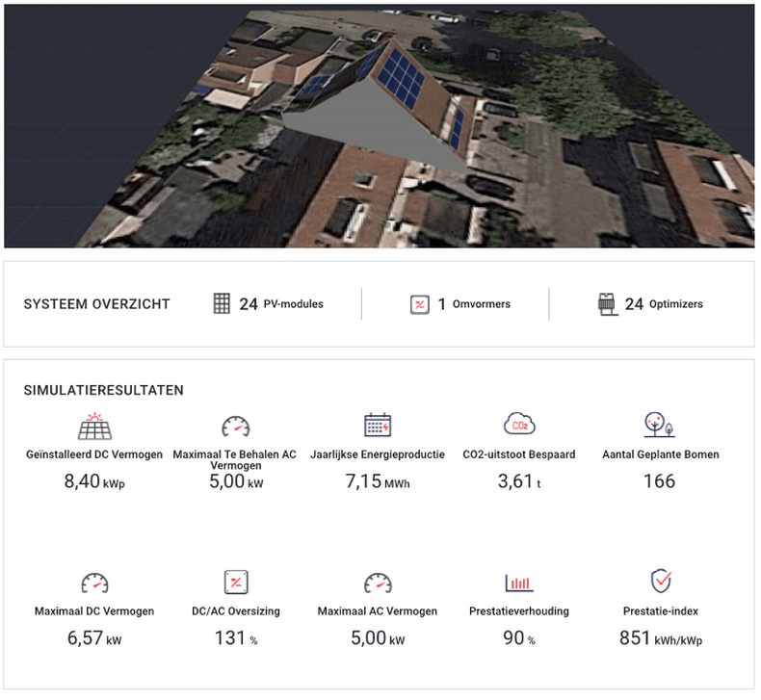This screenshot has height=700, width=761.
Task: Click the solar panel icon above Geïnstalleerd DC Vermogen
Action: pos(95,427)
